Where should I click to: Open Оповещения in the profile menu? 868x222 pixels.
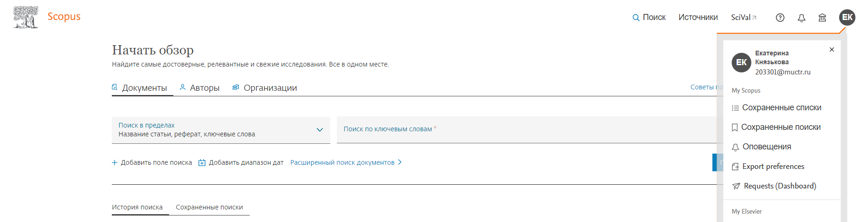click(x=766, y=147)
